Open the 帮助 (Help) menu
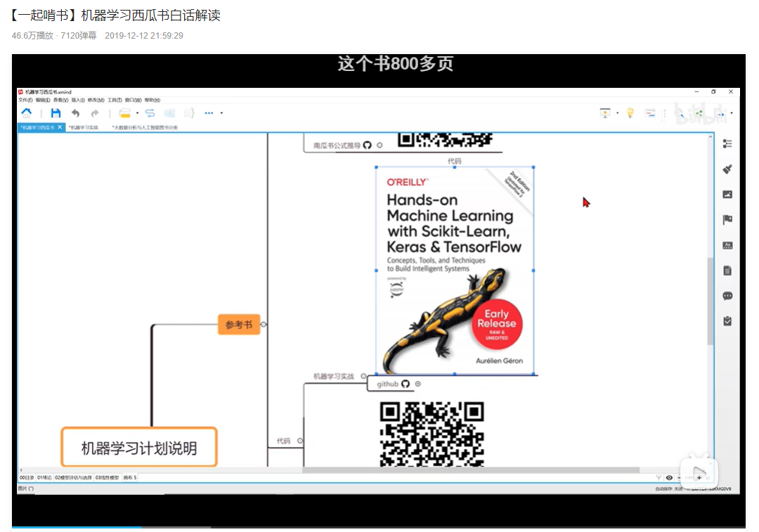Screen dimensions: 759x532 (x=152, y=100)
